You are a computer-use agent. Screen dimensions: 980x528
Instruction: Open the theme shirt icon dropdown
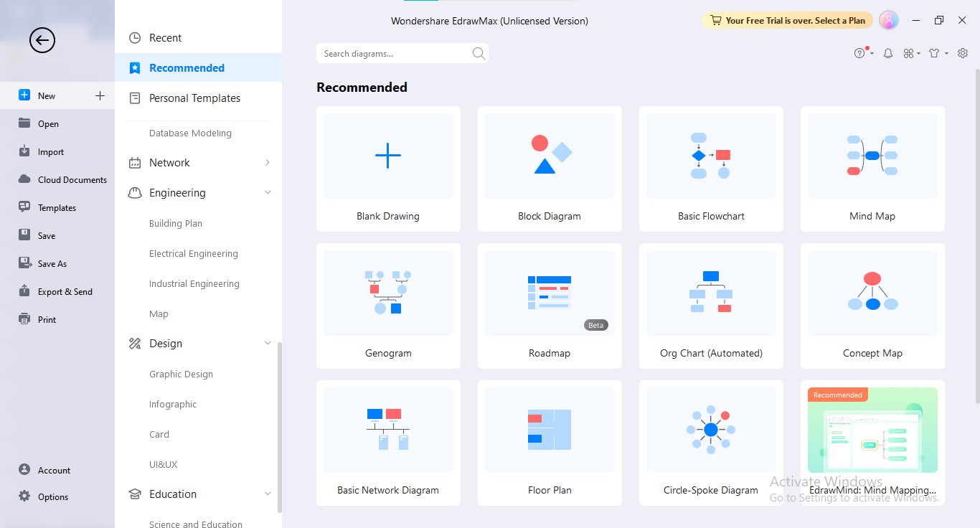pyautogui.click(x=934, y=53)
